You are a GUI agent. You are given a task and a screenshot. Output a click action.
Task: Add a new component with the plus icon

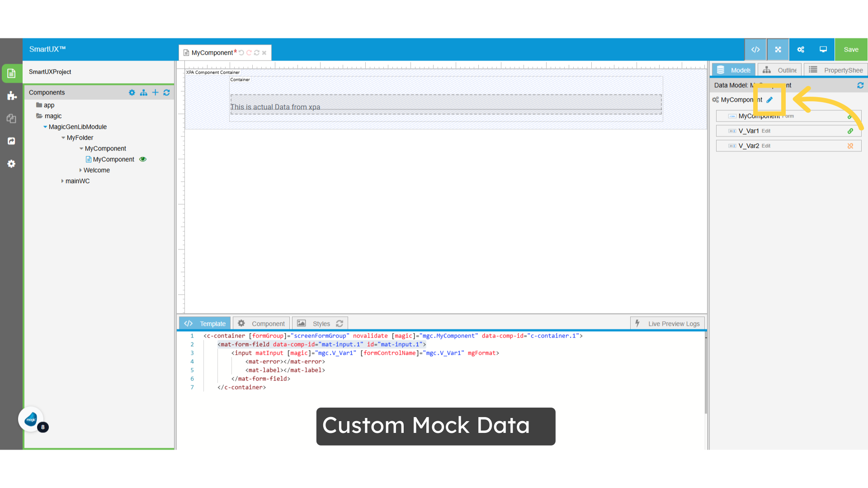point(155,92)
